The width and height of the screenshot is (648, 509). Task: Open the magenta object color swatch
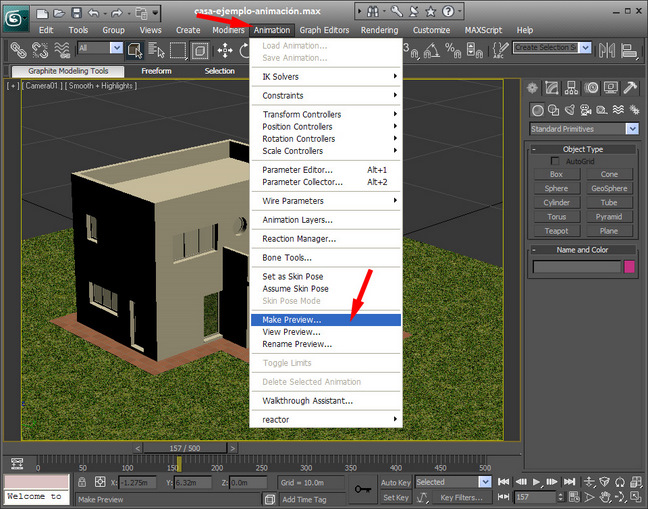pos(630,267)
